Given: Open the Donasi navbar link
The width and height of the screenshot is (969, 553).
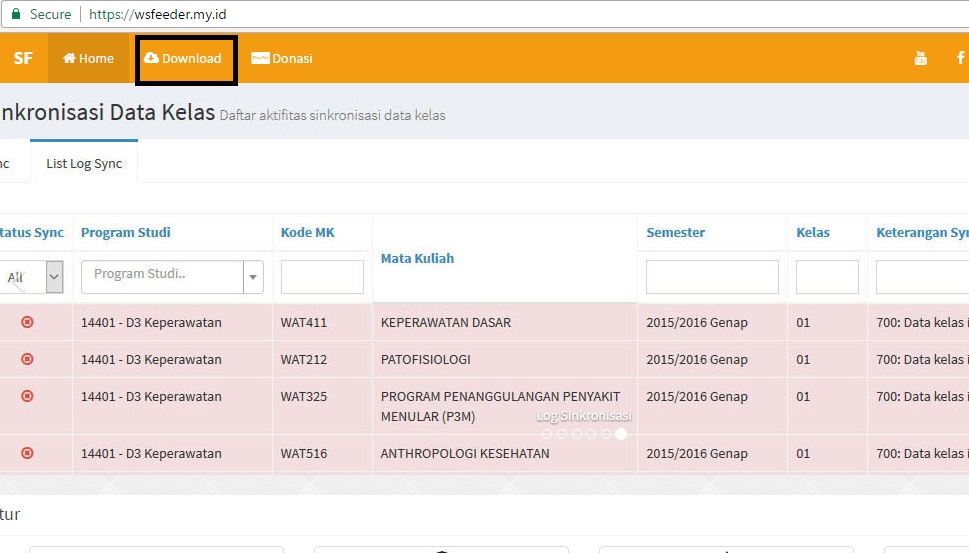Looking at the screenshot, I should (282, 59).
